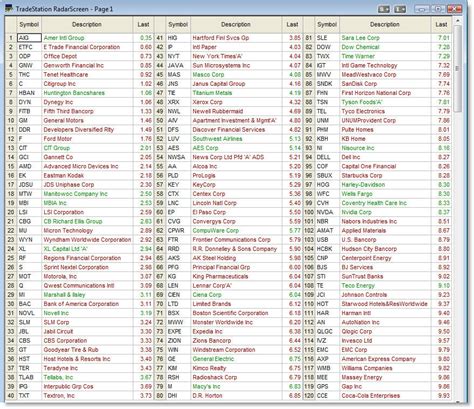
Task: Click the Ford Motor description
Action: click(x=58, y=139)
